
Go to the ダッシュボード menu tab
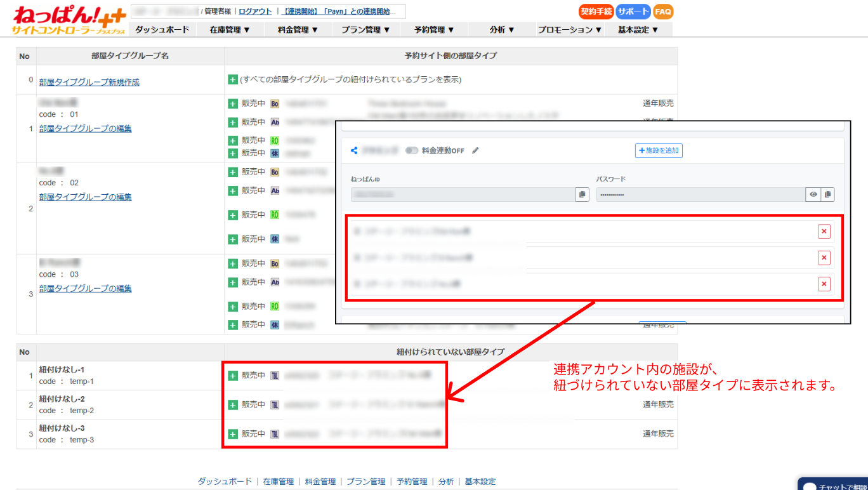[162, 30]
